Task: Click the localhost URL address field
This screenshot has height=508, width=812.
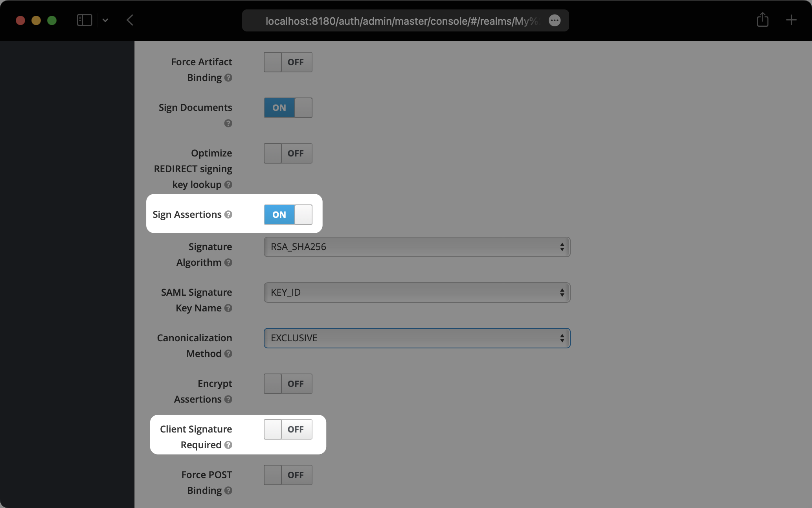Action: pyautogui.click(x=401, y=21)
